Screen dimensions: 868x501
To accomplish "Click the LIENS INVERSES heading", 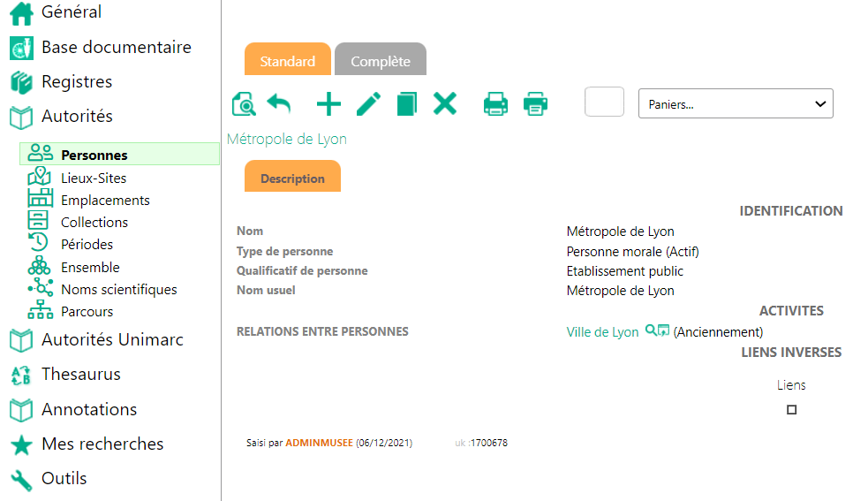I will point(791,353).
